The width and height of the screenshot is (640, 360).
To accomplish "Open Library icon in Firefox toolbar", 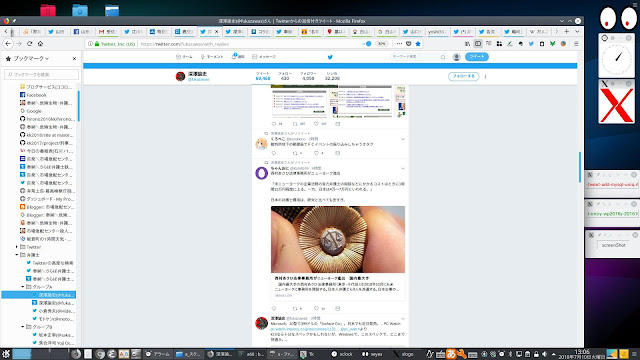I will pos(467,44).
